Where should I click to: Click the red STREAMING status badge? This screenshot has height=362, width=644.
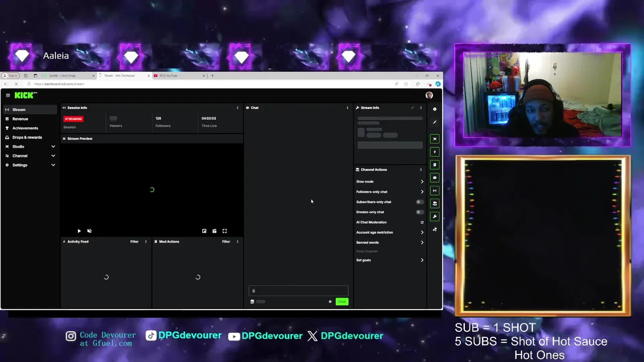click(x=73, y=119)
